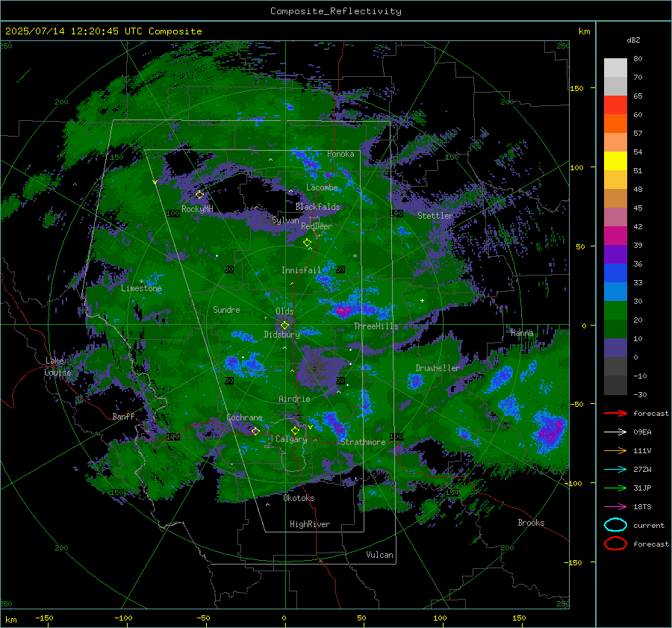The height and width of the screenshot is (628, 672).
Task: Select the blue 33–36 dBZ color swatch
Action: [615, 273]
